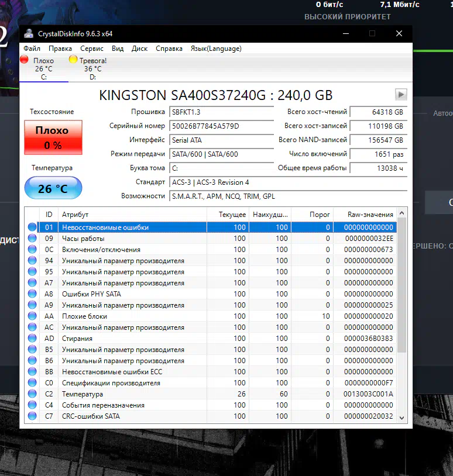The image size is (453, 476).
Task: Click the ID column header
Action: coord(49,215)
